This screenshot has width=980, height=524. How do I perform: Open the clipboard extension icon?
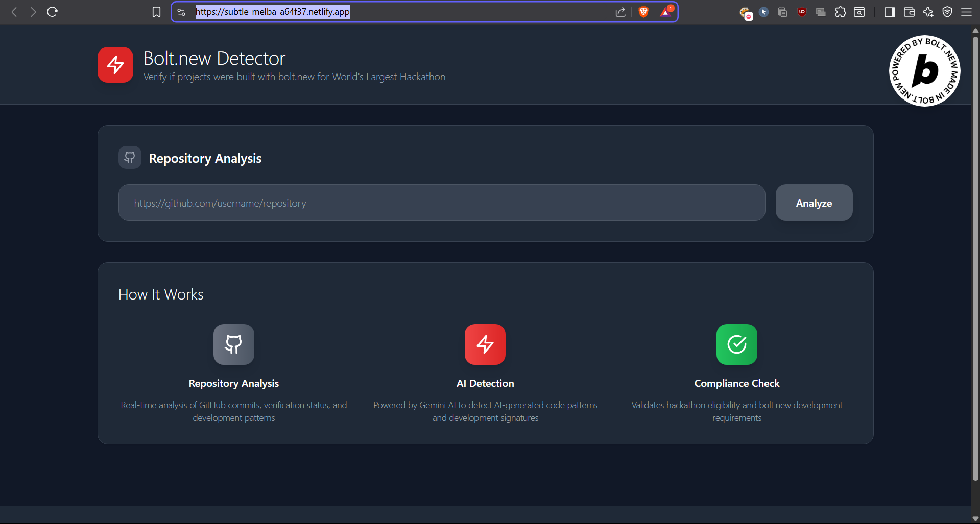782,12
